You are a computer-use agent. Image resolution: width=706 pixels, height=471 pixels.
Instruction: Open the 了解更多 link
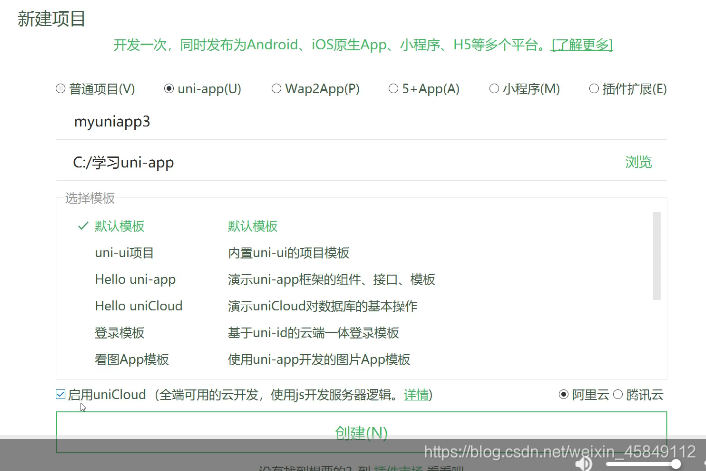582,45
